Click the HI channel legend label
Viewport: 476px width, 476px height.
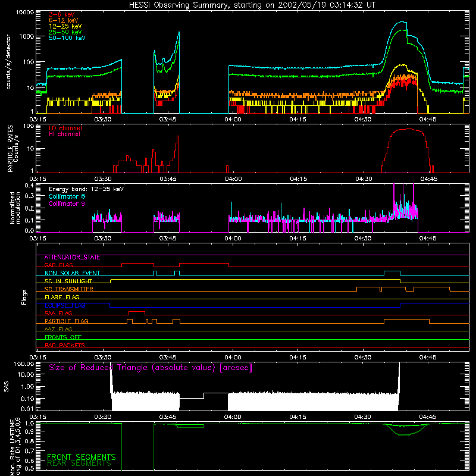click(x=64, y=134)
